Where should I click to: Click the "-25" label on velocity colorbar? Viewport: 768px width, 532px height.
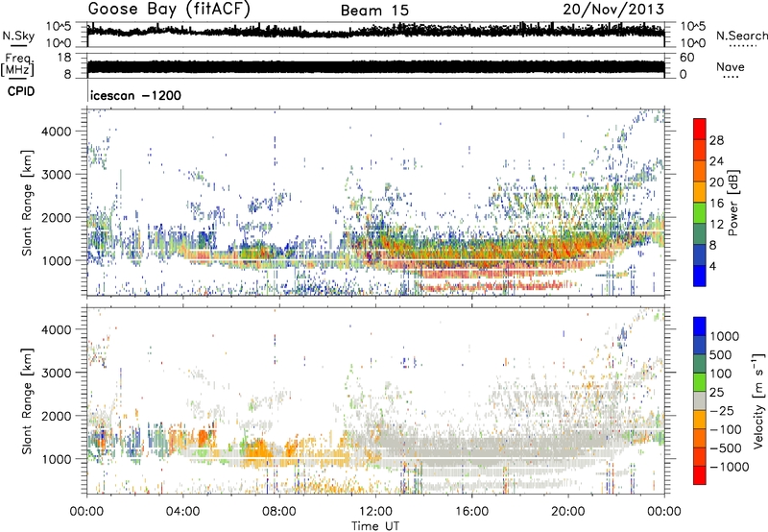721,411
